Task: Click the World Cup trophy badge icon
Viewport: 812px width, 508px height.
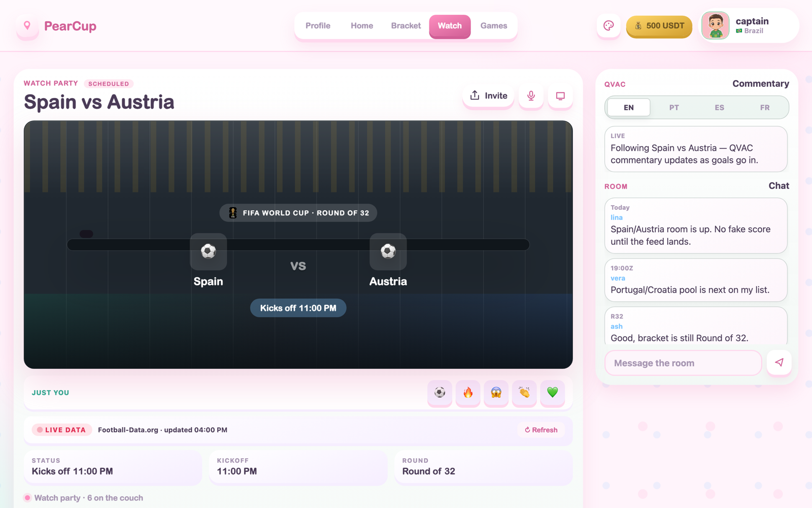Action: point(233,213)
